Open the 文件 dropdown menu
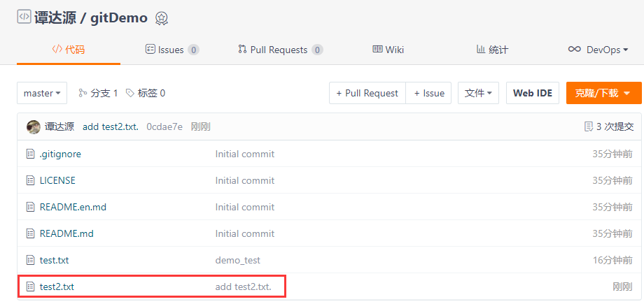 (x=479, y=93)
